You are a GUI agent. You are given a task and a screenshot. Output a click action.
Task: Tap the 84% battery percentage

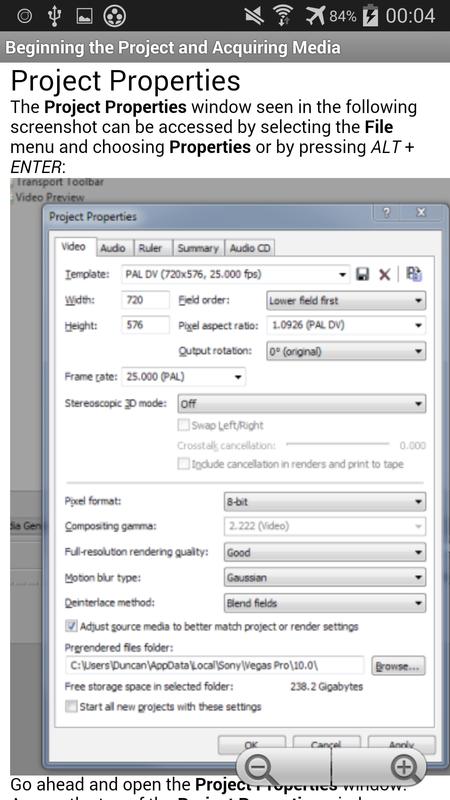[x=342, y=16]
